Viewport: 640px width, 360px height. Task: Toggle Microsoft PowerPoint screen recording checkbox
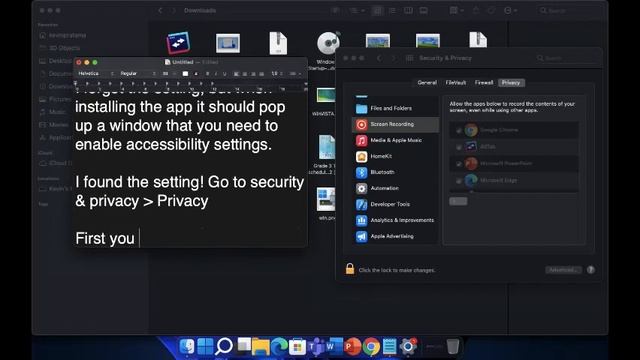(x=459, y=164)
